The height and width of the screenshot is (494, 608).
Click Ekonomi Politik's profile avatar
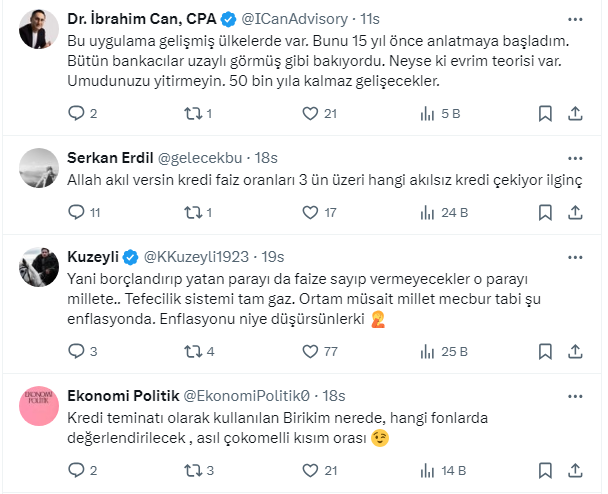pos(38,404)
